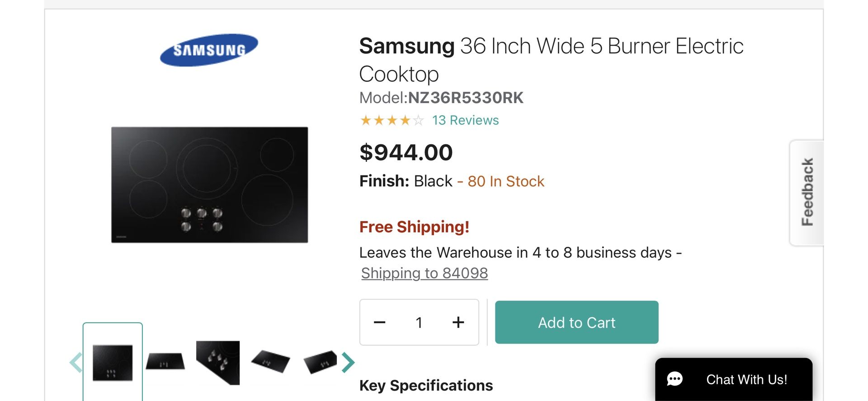
Task: Decrease quantity with the minus button
Action: [380, 322]
